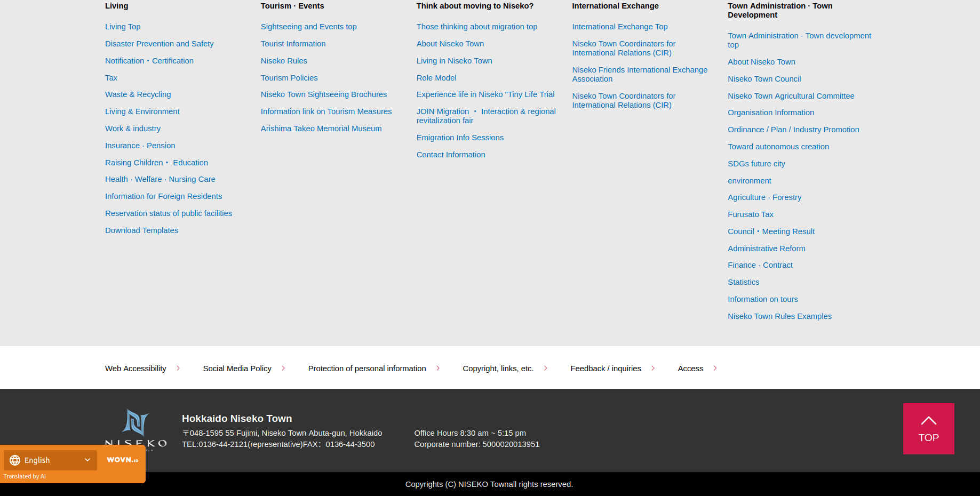Image resolution: width=980 pixels, height=496 pixels.
Task: Open Copyright, links, etc. footer item
Action: point(498,369)
